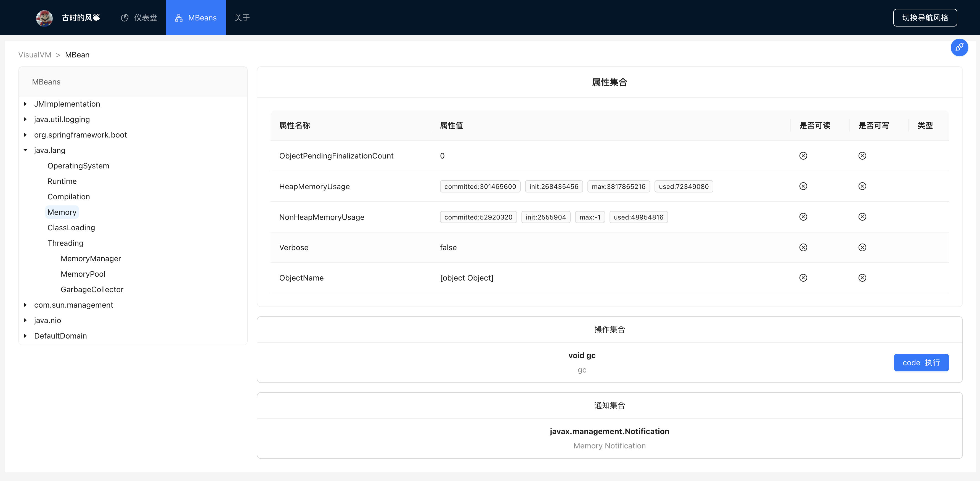Screen dimensions: 980x481
Task: Click the dashboard pie chart icon
Action: point(125,18)
